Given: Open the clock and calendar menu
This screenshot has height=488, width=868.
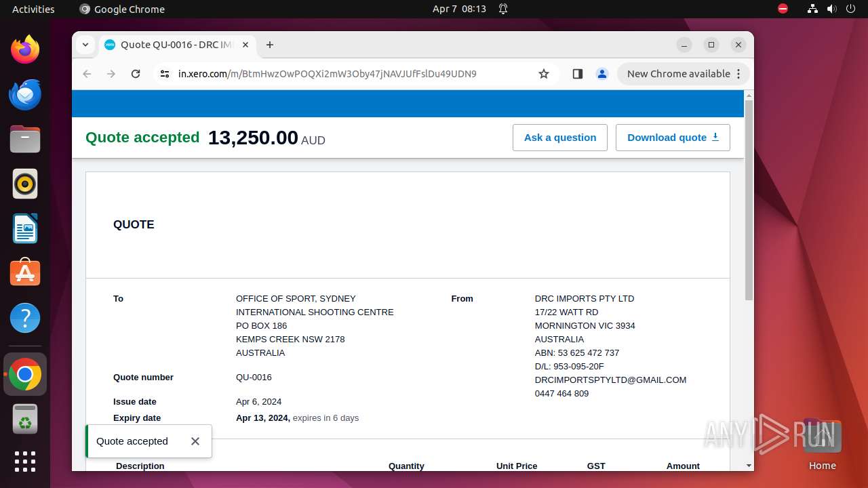Looking at the screenshot, I should pyautogui.click(x=459, y=9).
